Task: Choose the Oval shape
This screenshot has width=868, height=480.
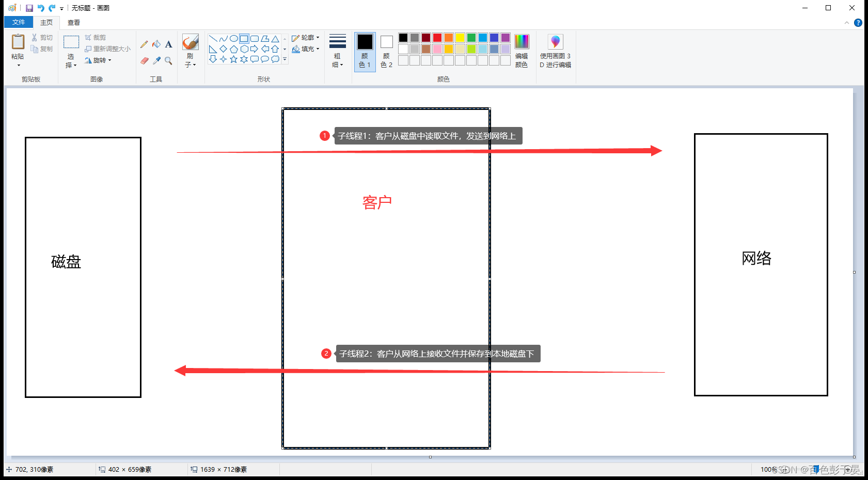Action: pos(233,39)
